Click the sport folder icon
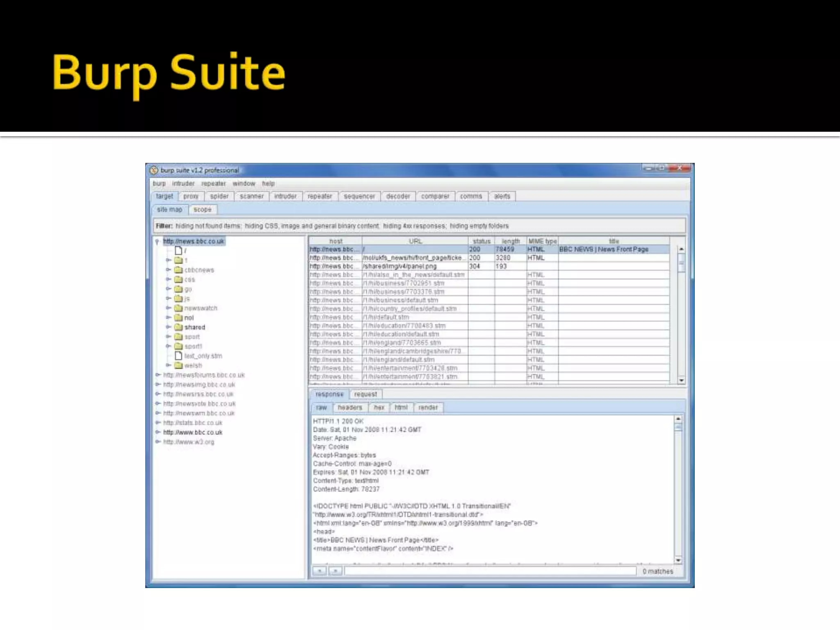This screenshot has width=840, height=630. [178, 336]
